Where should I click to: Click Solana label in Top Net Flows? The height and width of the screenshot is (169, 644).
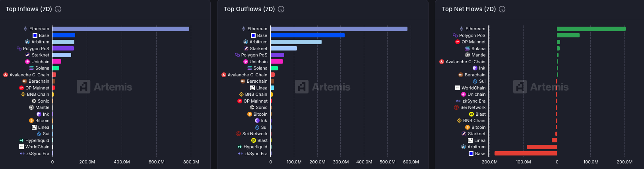click(x=479, y=49)
